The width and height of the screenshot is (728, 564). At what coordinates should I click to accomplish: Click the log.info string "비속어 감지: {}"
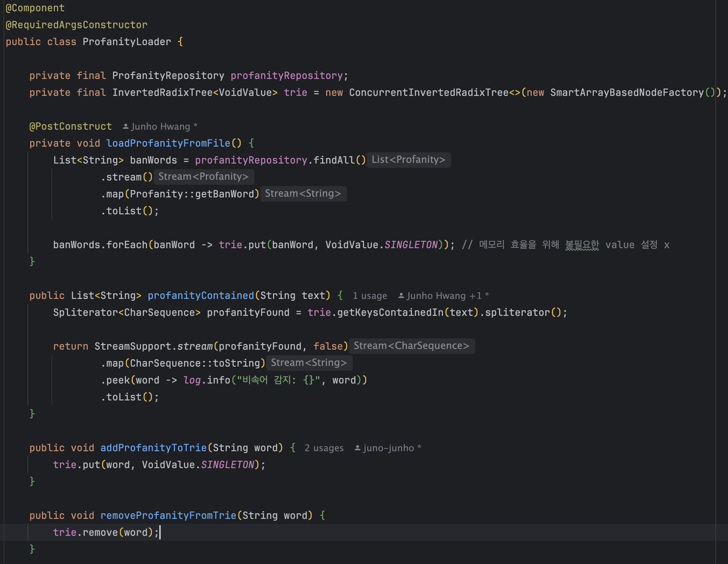point(278,380)
